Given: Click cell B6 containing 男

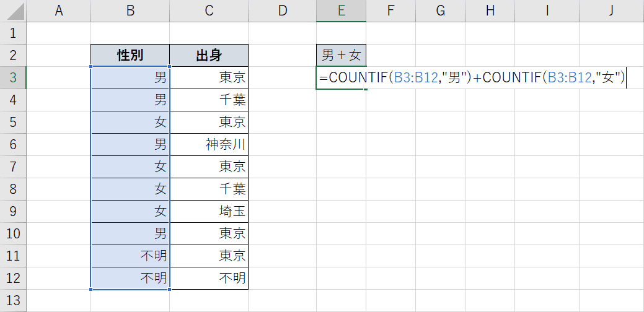Looking at the screenshot, I should pos(130,145).
